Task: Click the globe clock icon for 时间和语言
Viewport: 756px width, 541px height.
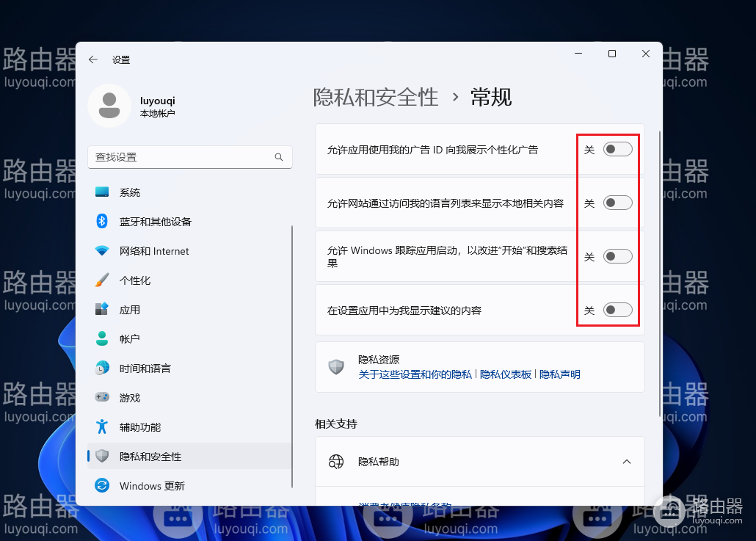Action: coord(102,368)
